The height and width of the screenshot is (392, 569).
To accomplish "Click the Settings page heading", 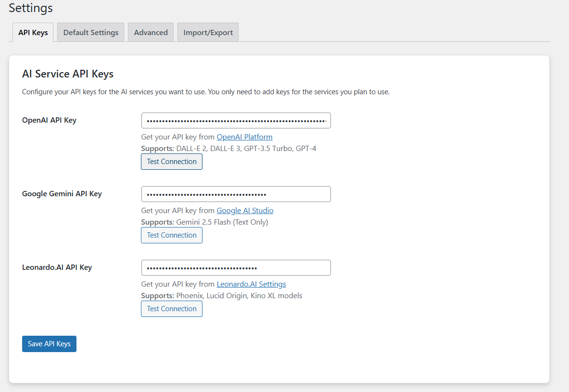I will coord(31,8).
